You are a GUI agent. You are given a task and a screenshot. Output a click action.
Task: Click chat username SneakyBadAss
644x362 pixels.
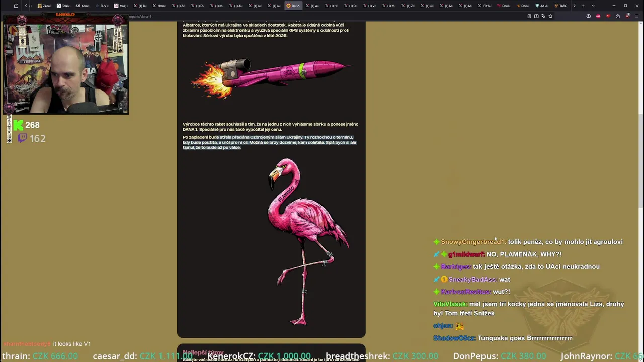point(472,280)
